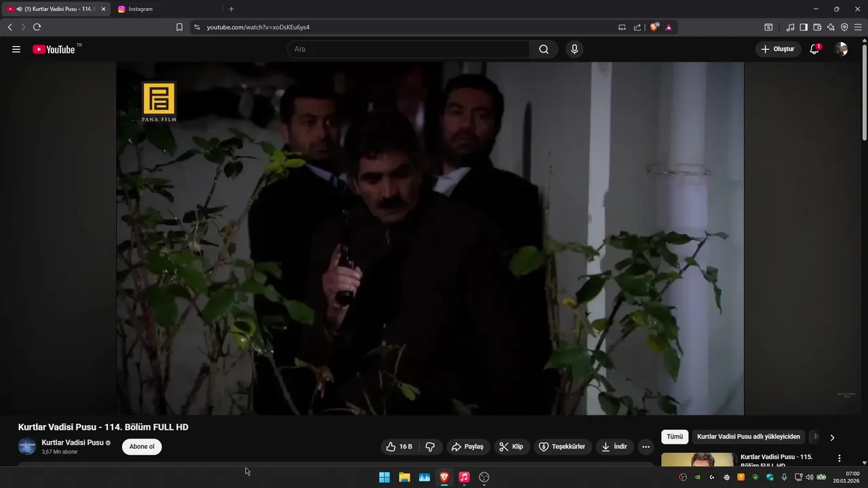Open Brave main hamburger menu
Screen dimensions: 868x488
click(858, 27)
